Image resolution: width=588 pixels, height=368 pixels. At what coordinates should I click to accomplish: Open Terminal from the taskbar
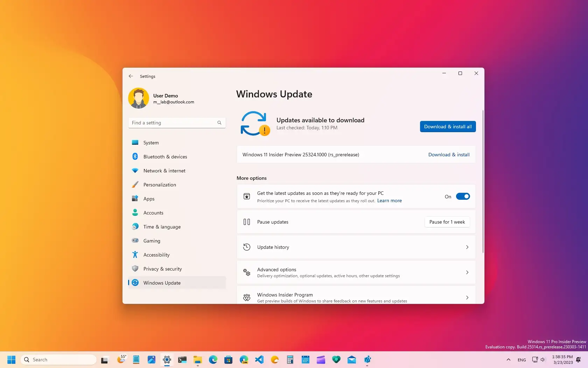click(x=182, y=360)
